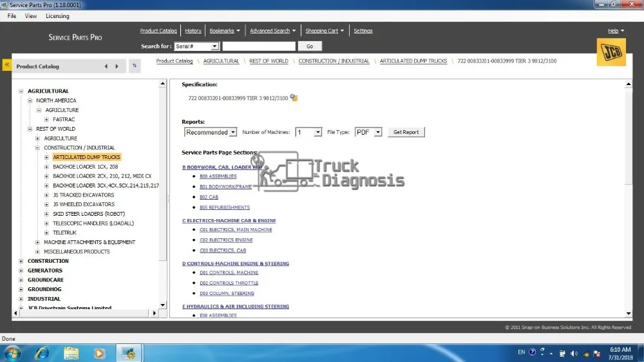Image resolution: width=644 pixels, height=362 pixels.
Task: Open File Explorer from the taskbar
Action: coord(71,353)
